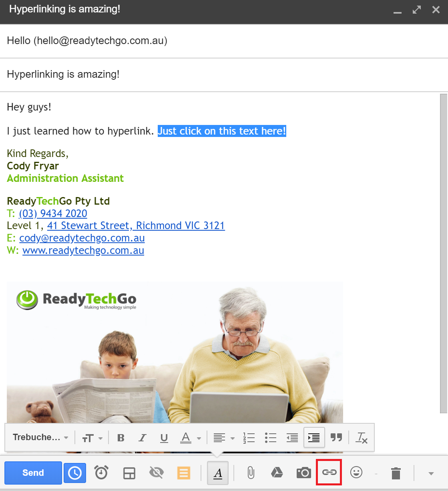The width and height of the screenshot is (448, 491).
Task: Discard draft using the trash icon
Action: click(396, 473)
